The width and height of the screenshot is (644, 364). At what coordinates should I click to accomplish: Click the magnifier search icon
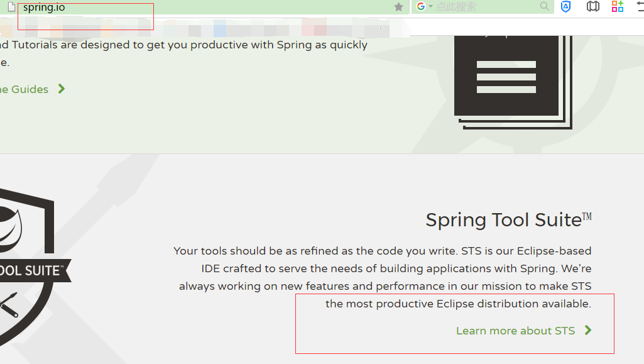point(544,6)
